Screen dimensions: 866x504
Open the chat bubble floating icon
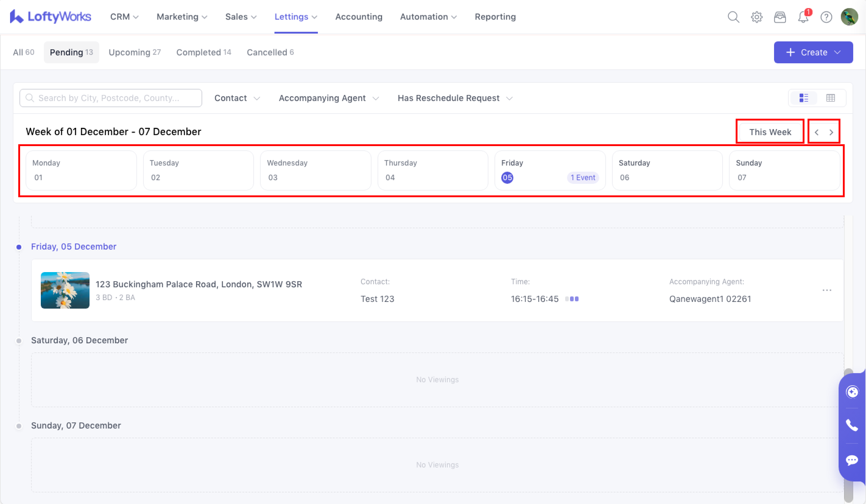tap(852, 460)
